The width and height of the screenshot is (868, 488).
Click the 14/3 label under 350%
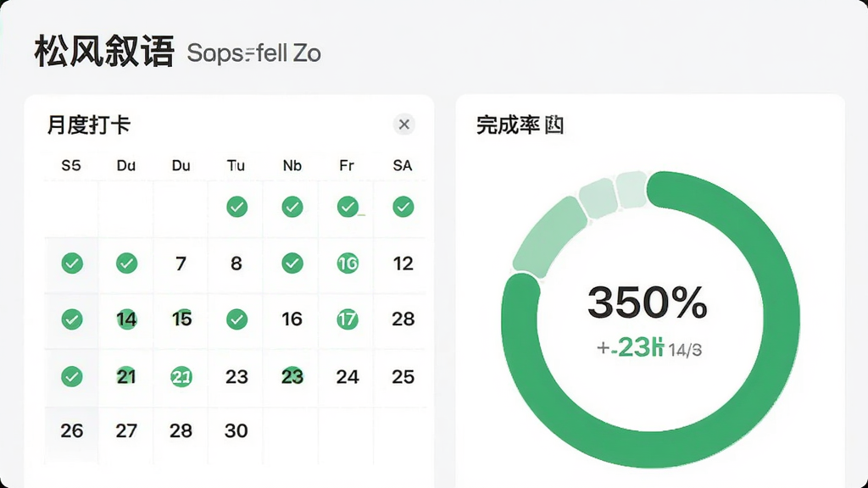685,350
